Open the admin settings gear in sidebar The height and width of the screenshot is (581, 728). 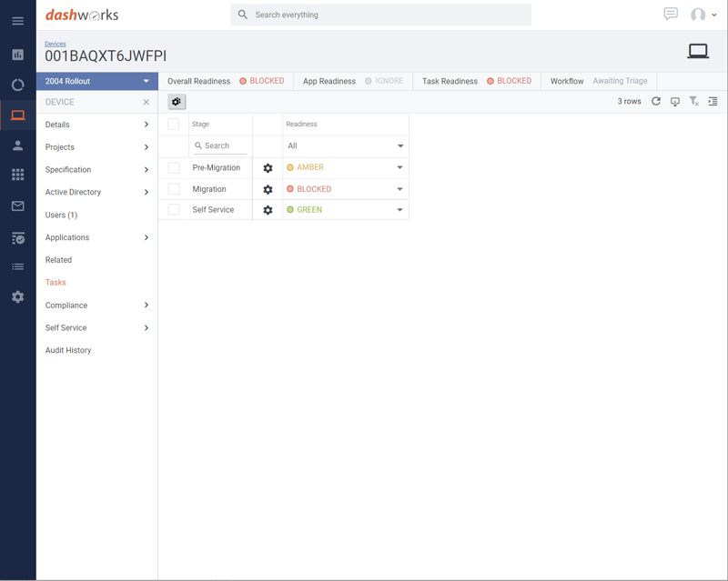17,296
